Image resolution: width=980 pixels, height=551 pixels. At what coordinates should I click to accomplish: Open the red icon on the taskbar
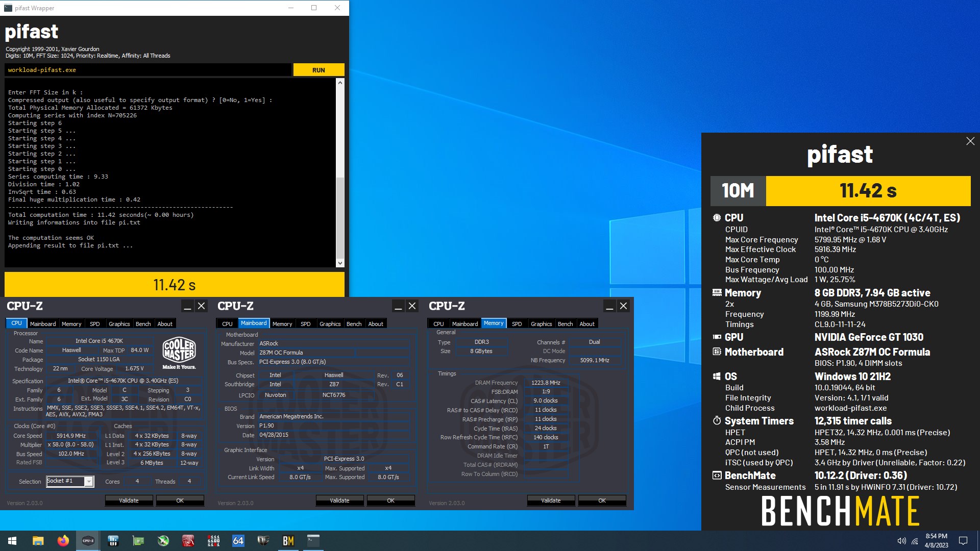click(x=188, y=541)
